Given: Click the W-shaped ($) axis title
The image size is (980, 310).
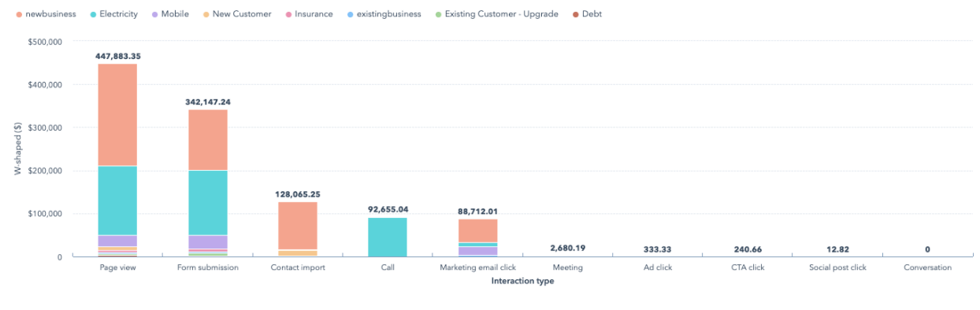Looking at the screenshot, I should pyautogui.click(x=17, y=149).
